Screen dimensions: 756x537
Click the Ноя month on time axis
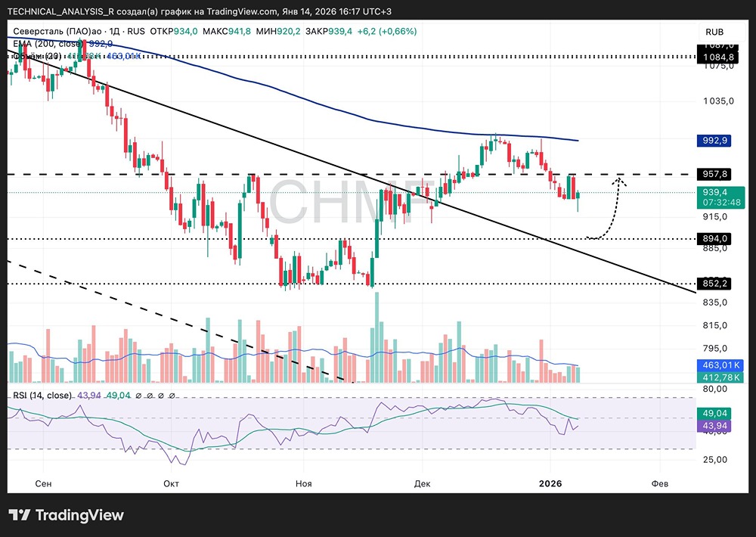(304, 483)
